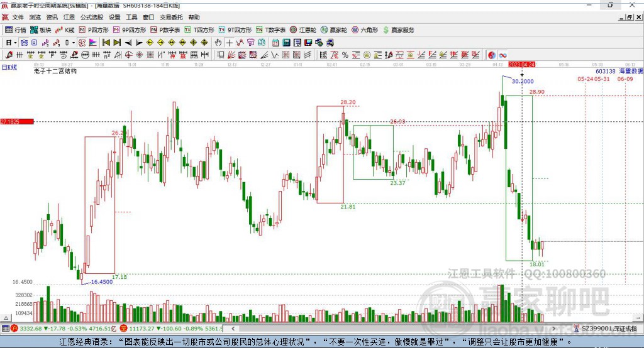Jump to first bar with skip-start arrow

tap(106, 43)
